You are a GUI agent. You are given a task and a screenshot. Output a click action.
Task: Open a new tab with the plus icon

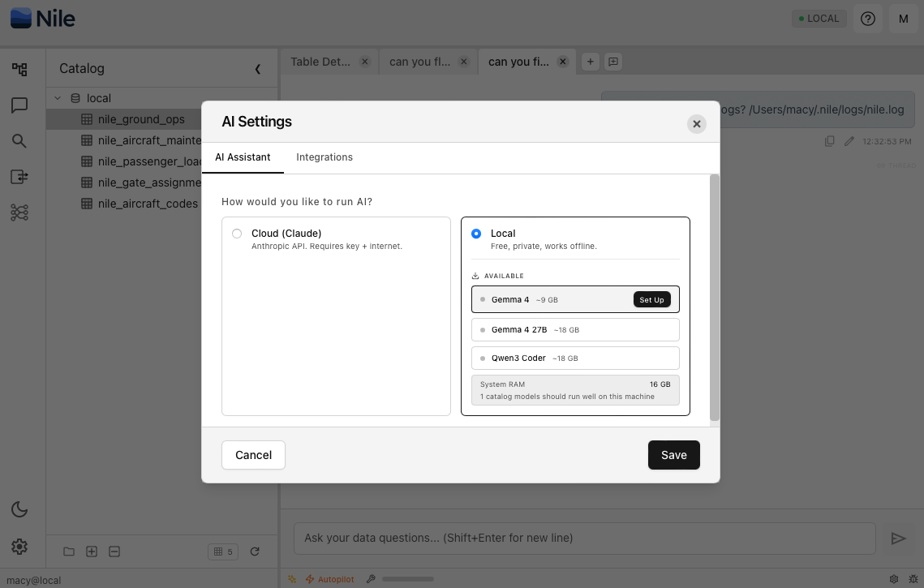click(x=590, y=61)
